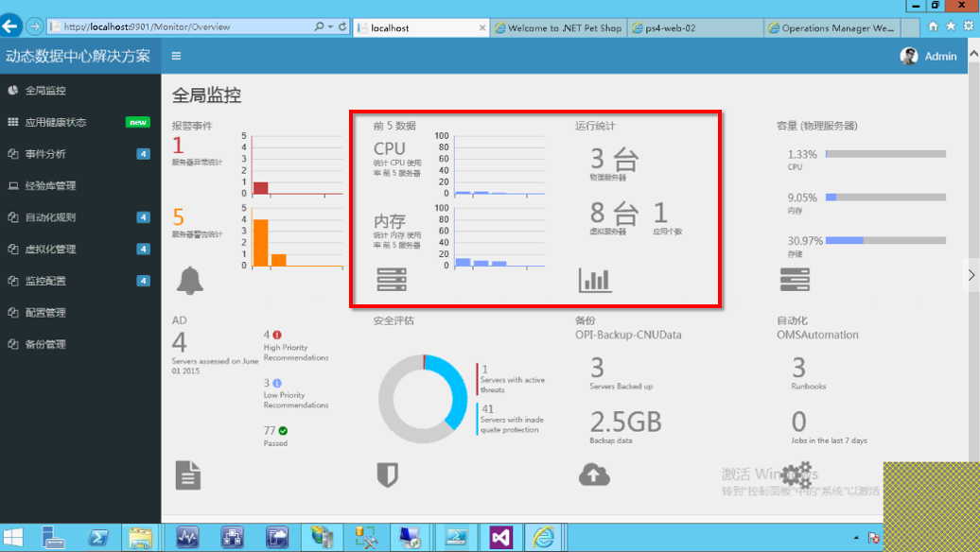Click the server rack icon under CPU chart
980x552 pixels.
pyautogui.click(x=391, y=280)
